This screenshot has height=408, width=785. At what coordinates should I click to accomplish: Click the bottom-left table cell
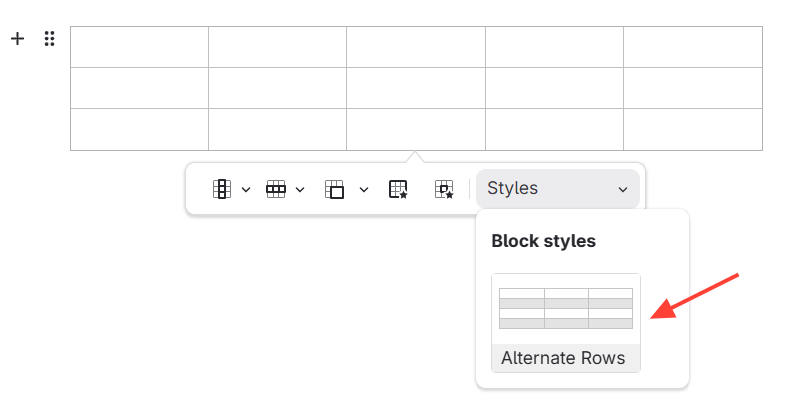[x=139, y=129]
